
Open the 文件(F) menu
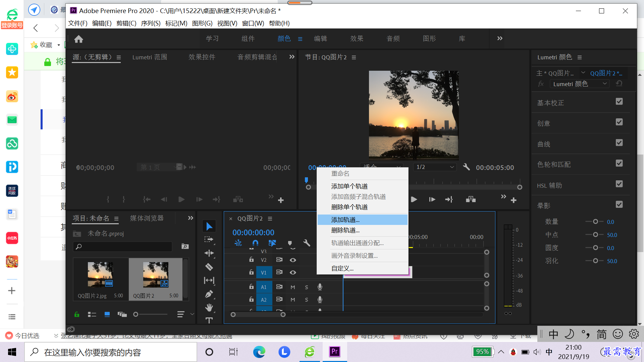78,23
